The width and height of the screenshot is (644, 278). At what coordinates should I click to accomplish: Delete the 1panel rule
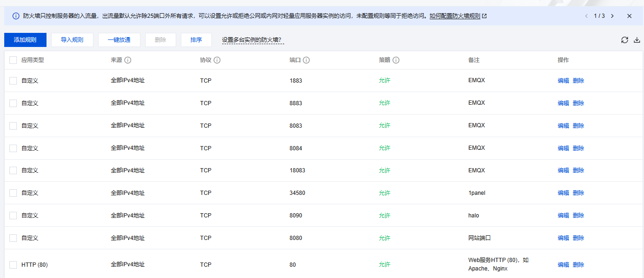click(578, 193)
